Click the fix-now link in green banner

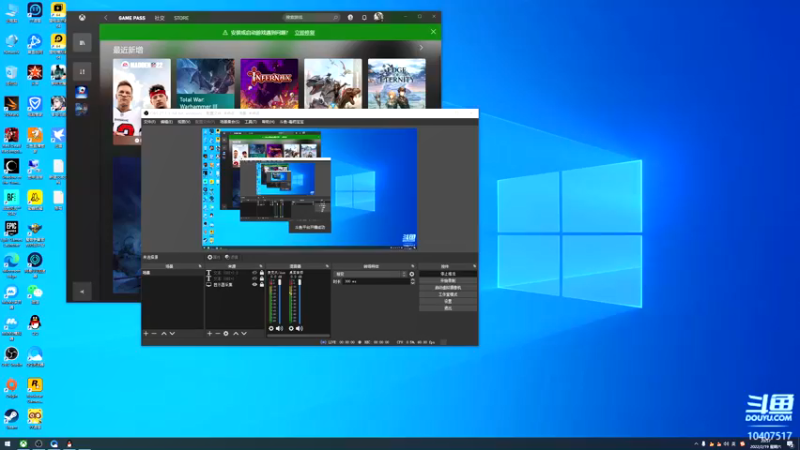305,33
